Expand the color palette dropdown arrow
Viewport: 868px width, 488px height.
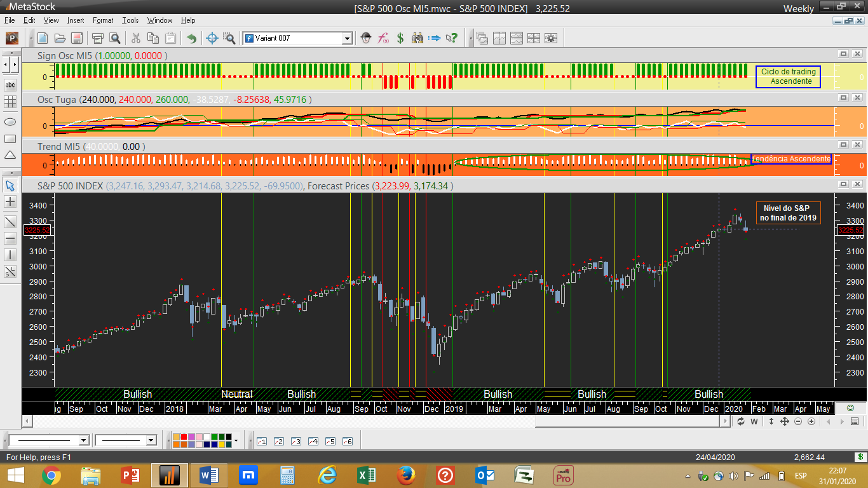[x=236, y=440]
